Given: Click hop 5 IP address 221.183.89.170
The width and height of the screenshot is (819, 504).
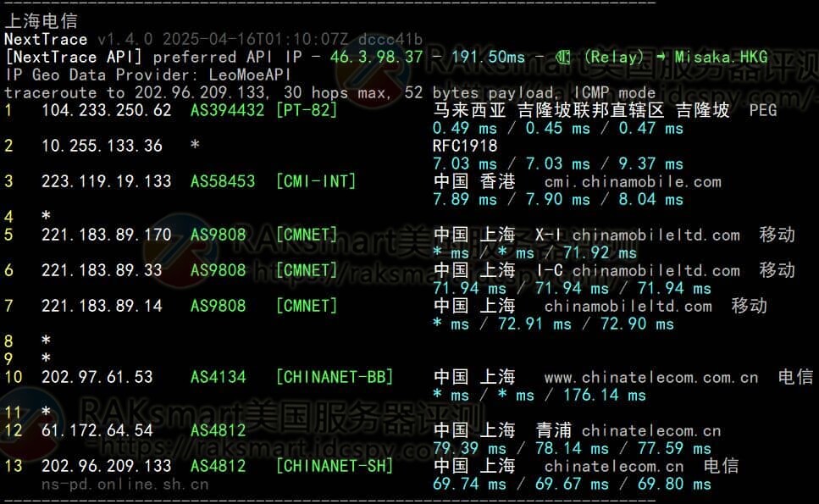Looking at the screenshot, I should [106, 235].
